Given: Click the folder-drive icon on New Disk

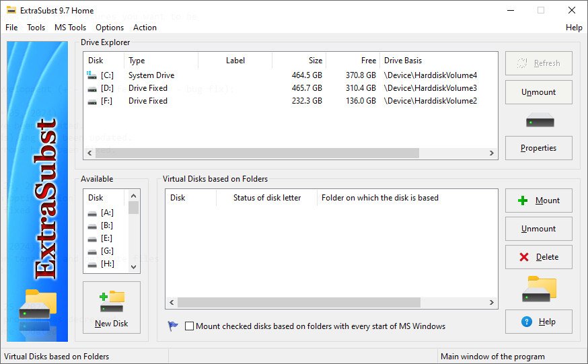Looking at the screenshot, I should [x=112, y=301].
